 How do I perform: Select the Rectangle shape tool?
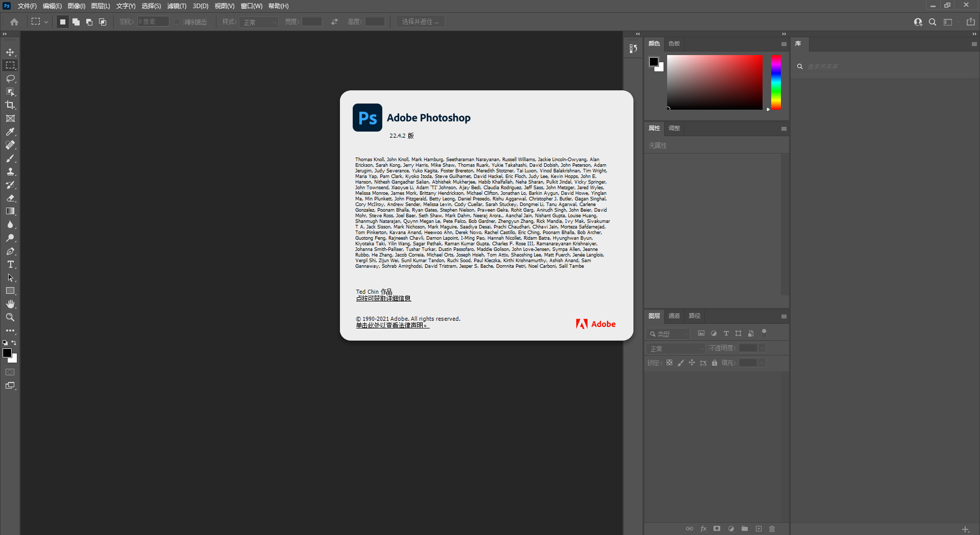pos(10,291)
